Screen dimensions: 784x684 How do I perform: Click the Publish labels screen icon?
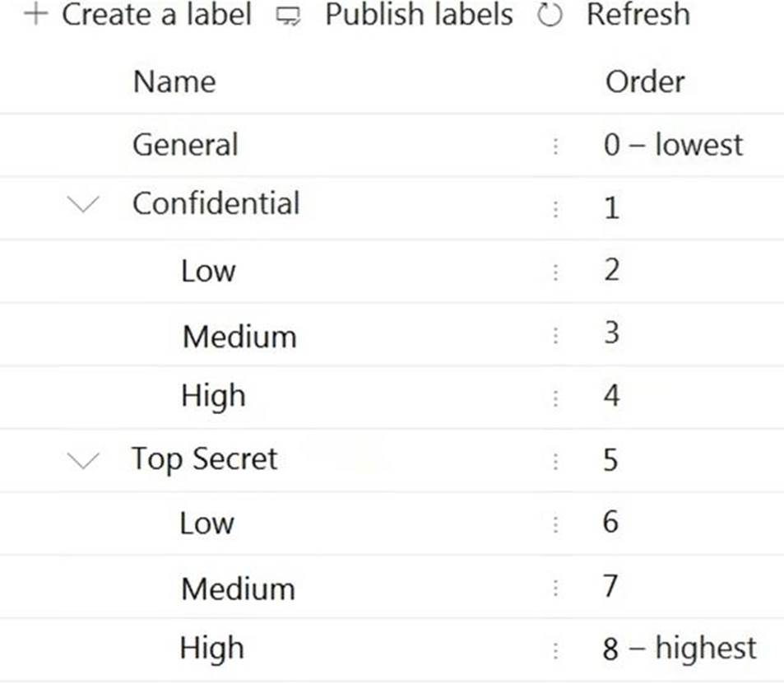(x=288, y=16)
